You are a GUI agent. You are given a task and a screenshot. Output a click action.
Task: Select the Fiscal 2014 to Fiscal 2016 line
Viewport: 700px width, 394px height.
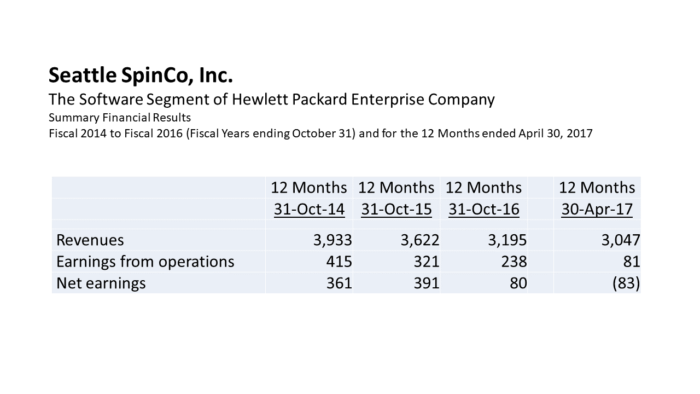pyautogui.click(x=321, y=133)
